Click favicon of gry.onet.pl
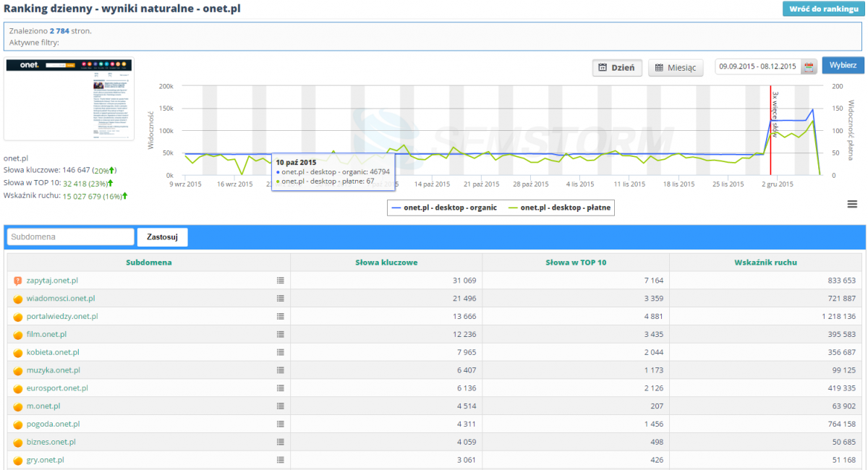The image size is (868, 470). click(18, 460)
